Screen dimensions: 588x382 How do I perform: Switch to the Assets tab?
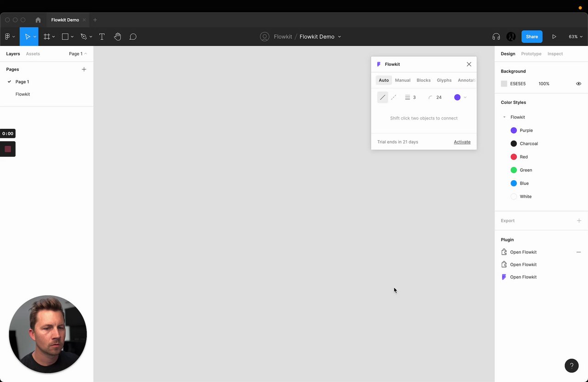(x=33, y=54)
